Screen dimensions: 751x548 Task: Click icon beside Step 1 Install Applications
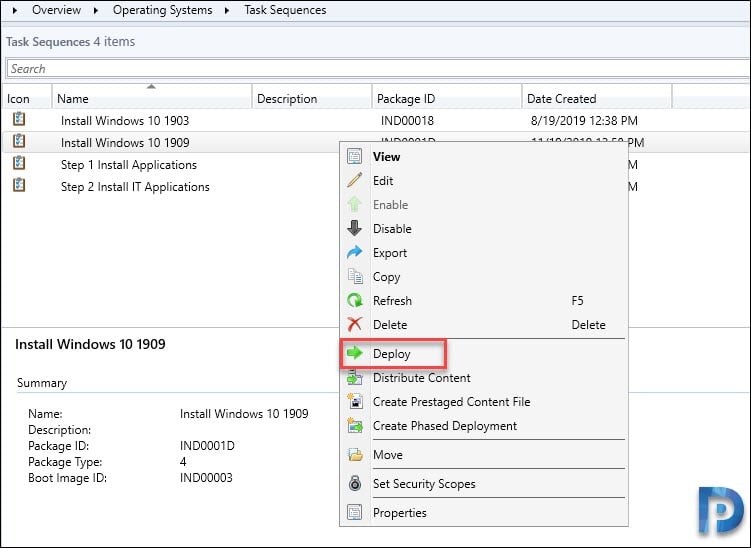(19, 163)
